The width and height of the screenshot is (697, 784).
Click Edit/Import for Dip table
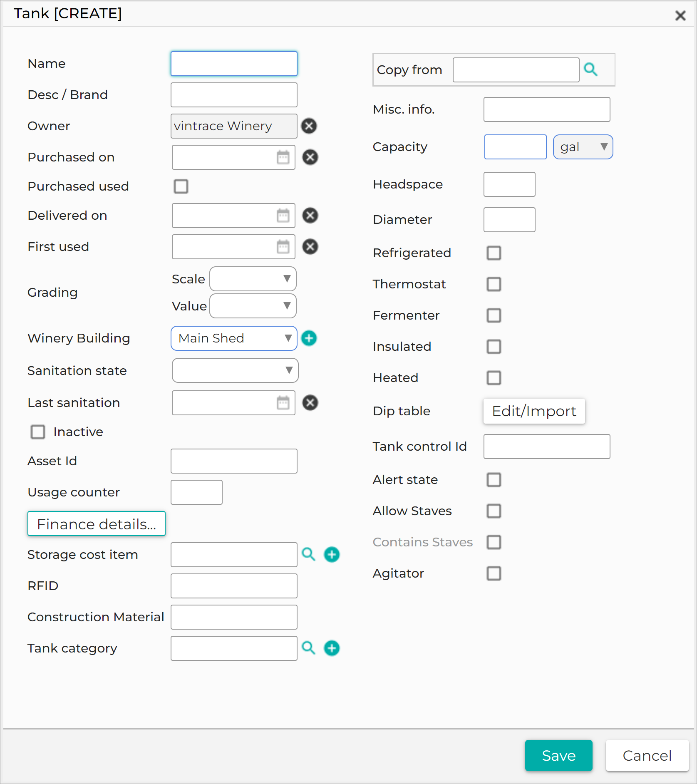534,411
